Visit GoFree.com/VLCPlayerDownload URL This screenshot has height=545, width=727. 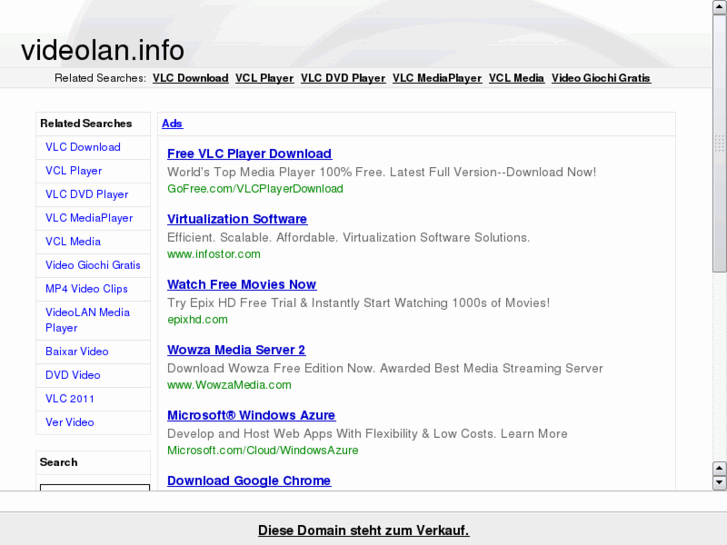[x=255, y=189]
